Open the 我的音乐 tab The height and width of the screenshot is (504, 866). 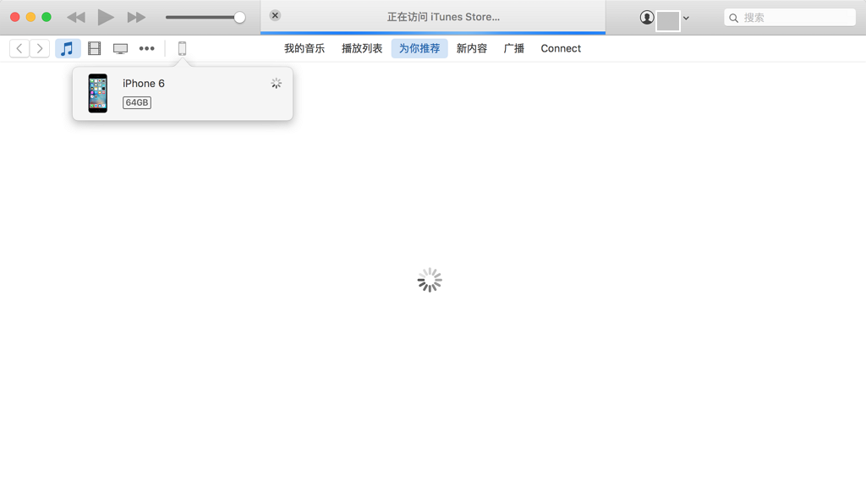tap(304, 48)
